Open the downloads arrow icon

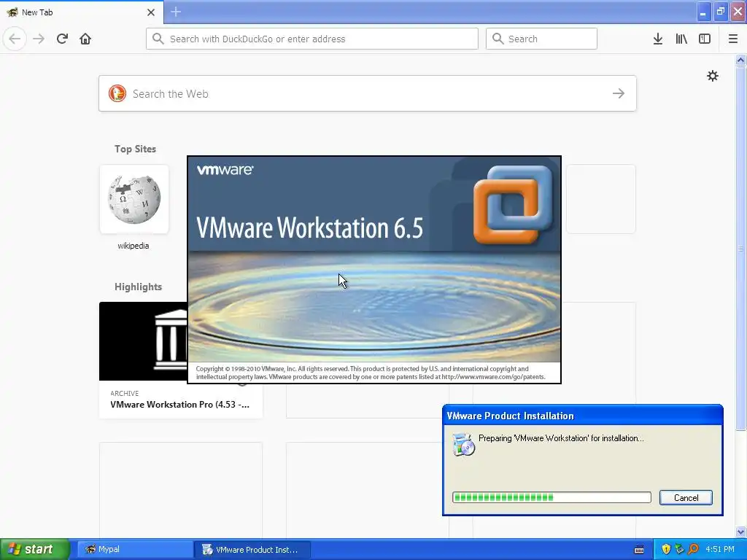658,39
